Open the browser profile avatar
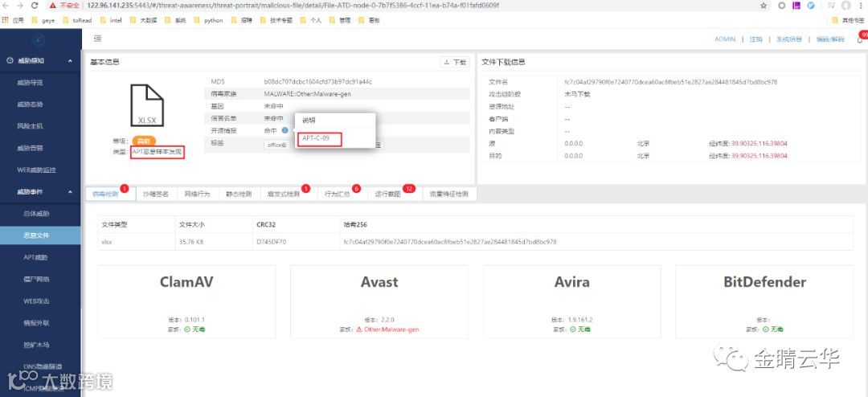Viewport: 868px width, 397px height. (846, 6)
